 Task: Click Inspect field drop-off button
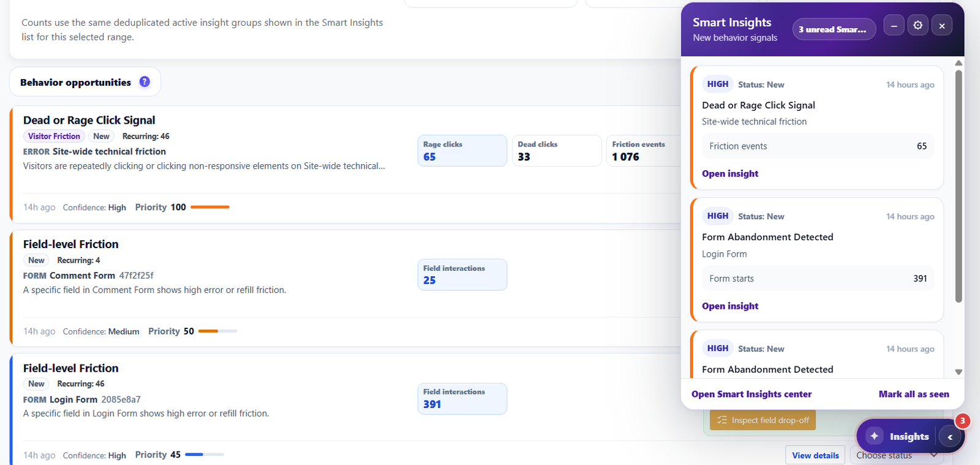point(763,420)
